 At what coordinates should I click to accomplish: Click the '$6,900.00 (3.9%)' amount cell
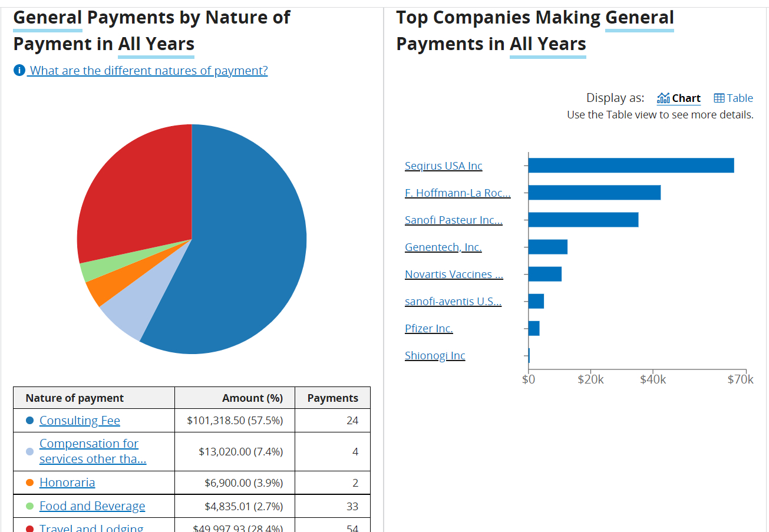pyautogui.click(x=235, y=483)
